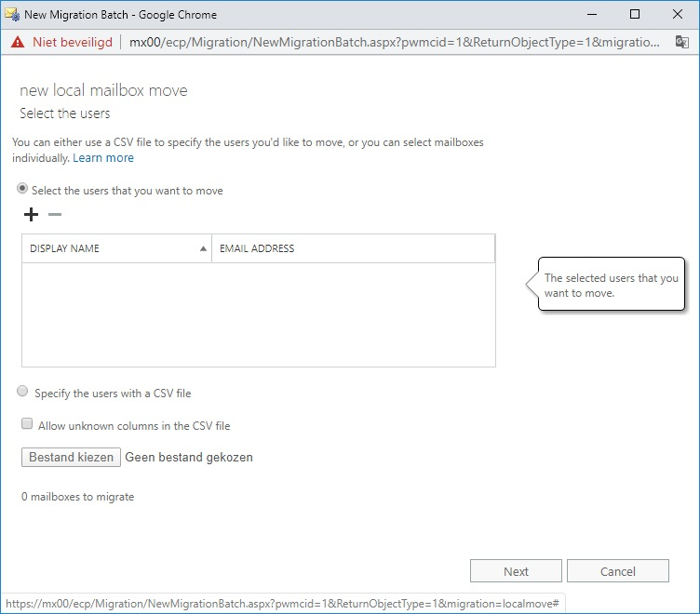Open the Learn more link
The image size is (700, 614).
pyautogui.click(x=103, y=158)
